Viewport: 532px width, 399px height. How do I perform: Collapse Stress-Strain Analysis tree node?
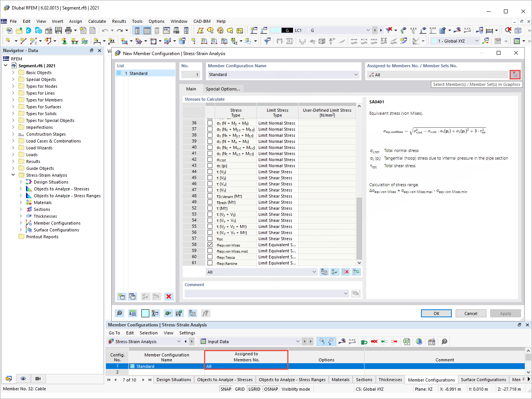coord(13,175)
